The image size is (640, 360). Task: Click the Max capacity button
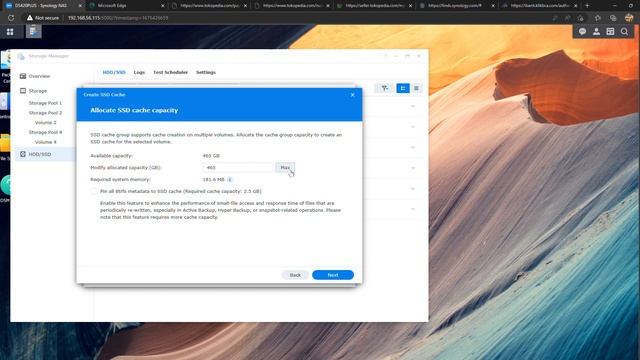(x=285, y=168)
